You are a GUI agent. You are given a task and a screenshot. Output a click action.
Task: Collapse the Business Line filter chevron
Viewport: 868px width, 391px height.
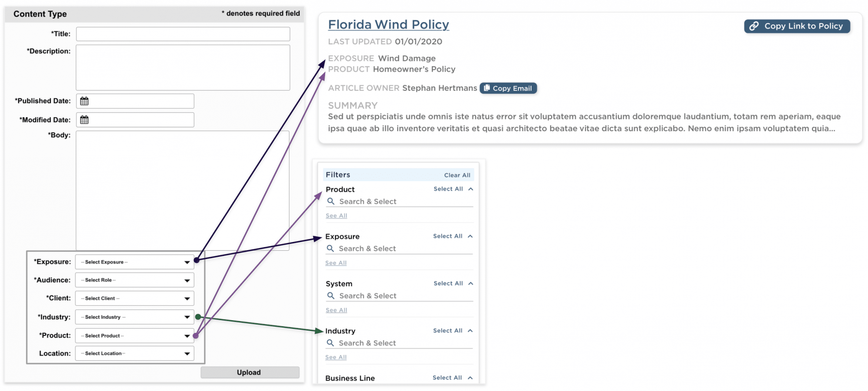pos(470,378)
